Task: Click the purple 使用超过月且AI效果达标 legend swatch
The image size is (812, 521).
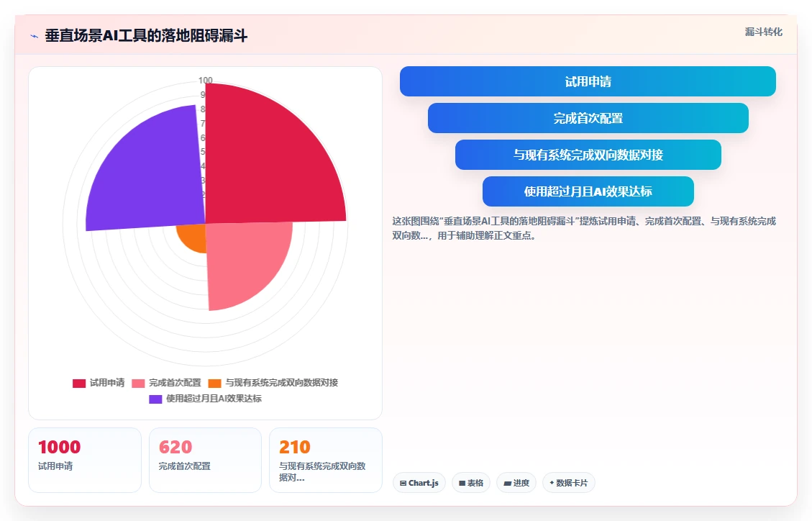Action: (155, 399)
